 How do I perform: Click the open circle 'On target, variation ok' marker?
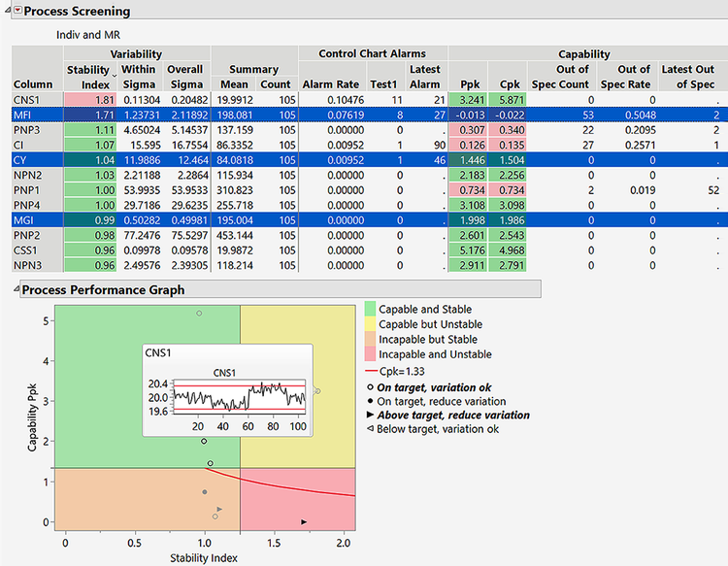point(371,388)
